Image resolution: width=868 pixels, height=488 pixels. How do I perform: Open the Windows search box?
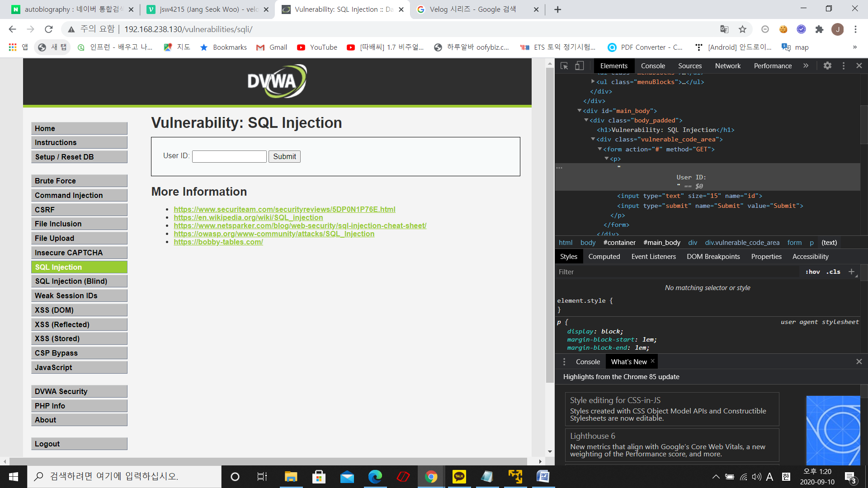(122, 476)
